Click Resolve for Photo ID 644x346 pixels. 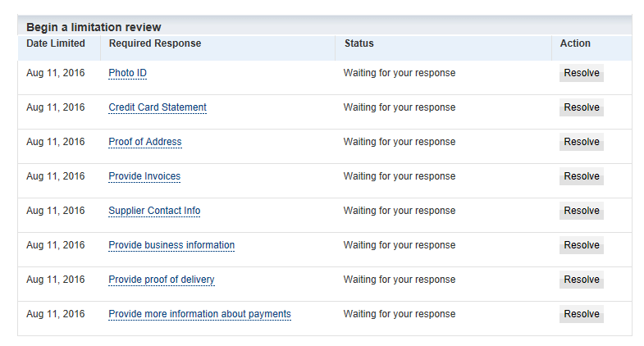click(x=581, y=73)
